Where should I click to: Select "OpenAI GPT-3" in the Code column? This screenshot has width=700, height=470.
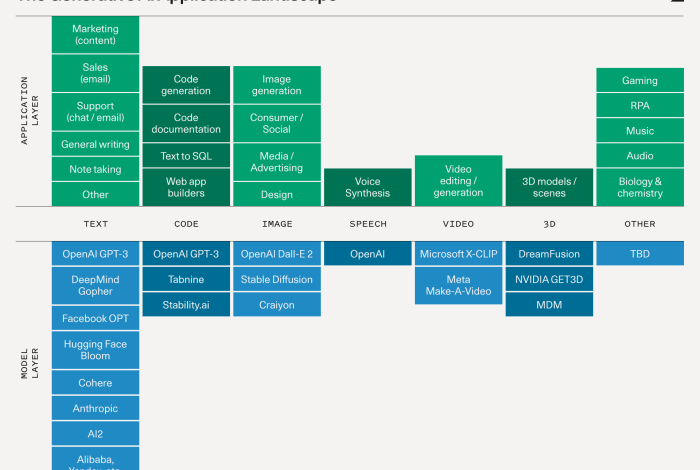pos(186,254)
